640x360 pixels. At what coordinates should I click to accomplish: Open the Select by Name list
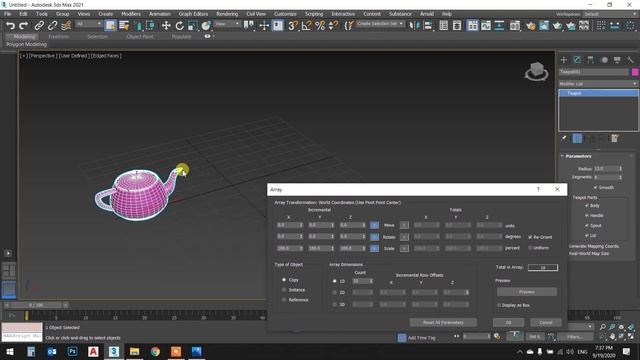click(x=124, y=26)
